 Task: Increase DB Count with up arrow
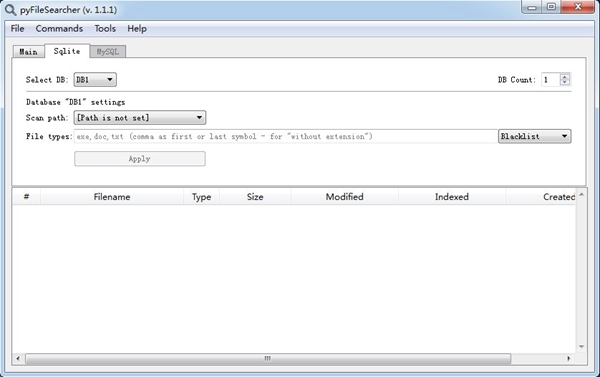click(x=565, y=77)
